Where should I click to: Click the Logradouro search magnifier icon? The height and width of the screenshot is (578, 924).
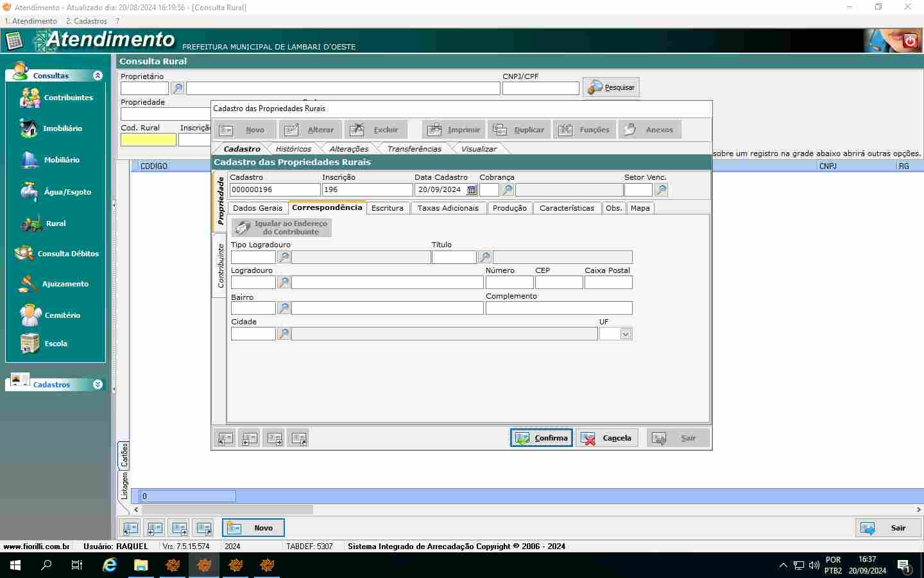[x=284, y=283]
